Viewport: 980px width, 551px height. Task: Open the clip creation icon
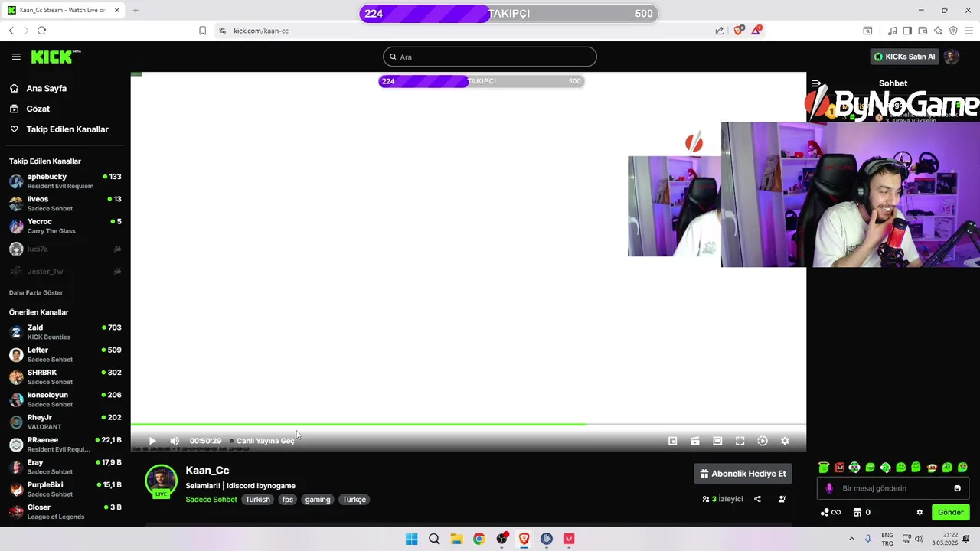[x=695, y=441]
